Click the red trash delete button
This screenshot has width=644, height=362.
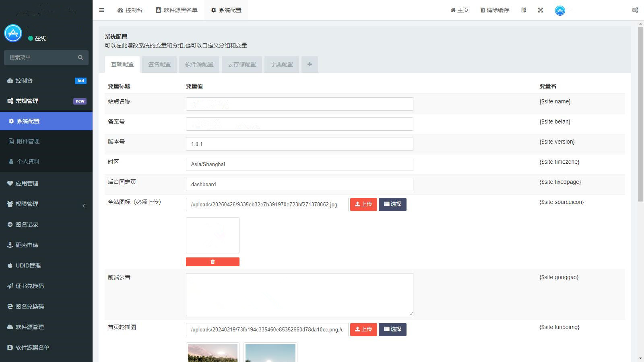pos(213,262)
